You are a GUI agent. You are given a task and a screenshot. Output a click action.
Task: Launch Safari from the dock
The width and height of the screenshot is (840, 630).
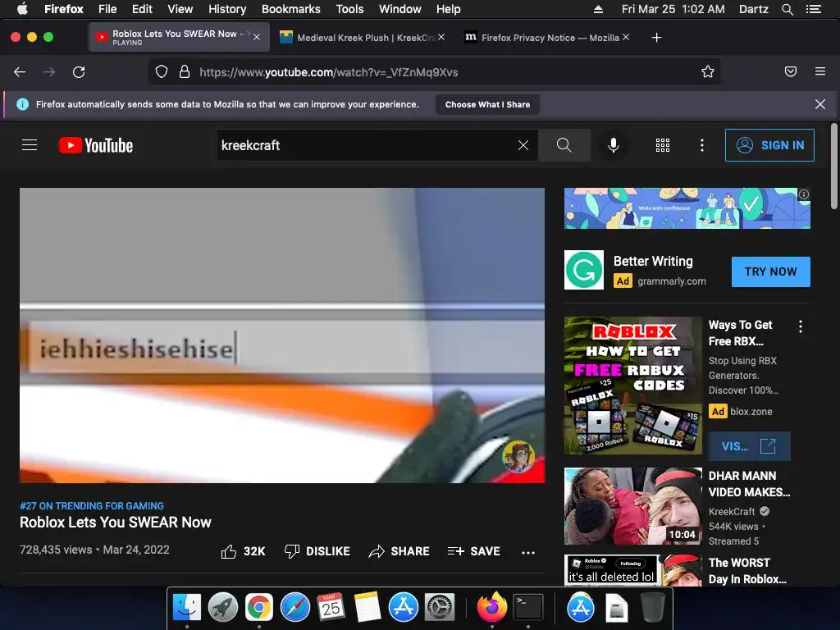(295, 607)
